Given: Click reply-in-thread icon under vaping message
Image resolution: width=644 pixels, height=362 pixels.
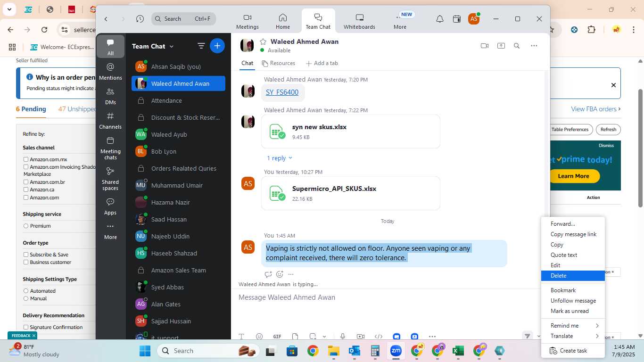Looking at the screenshot, I should click(x=268, y=274).
